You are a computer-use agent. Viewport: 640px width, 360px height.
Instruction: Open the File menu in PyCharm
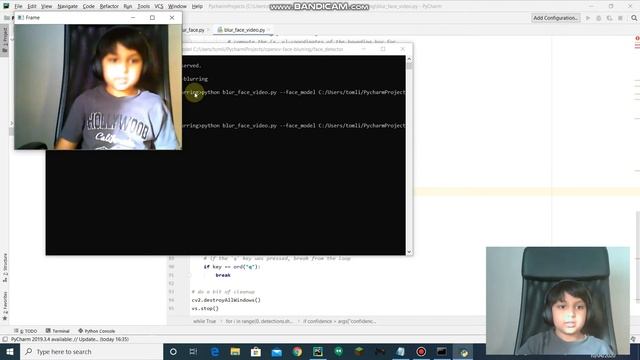(x=18, y=6)
